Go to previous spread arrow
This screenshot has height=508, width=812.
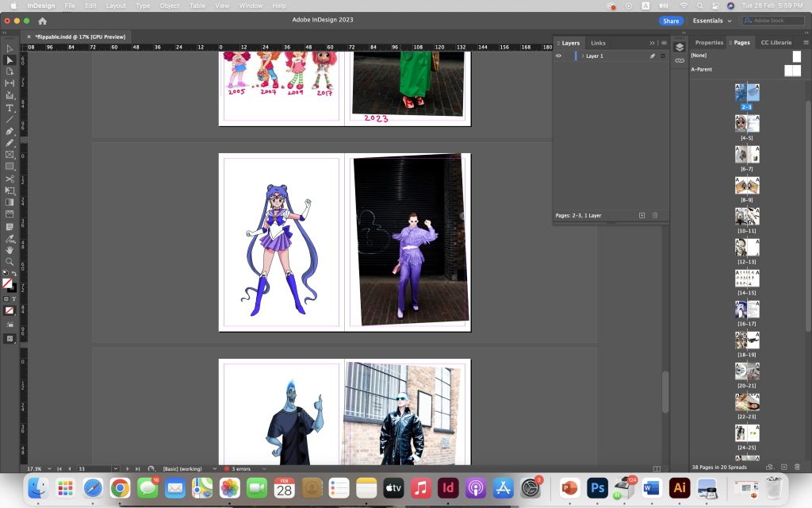(70, 468)
